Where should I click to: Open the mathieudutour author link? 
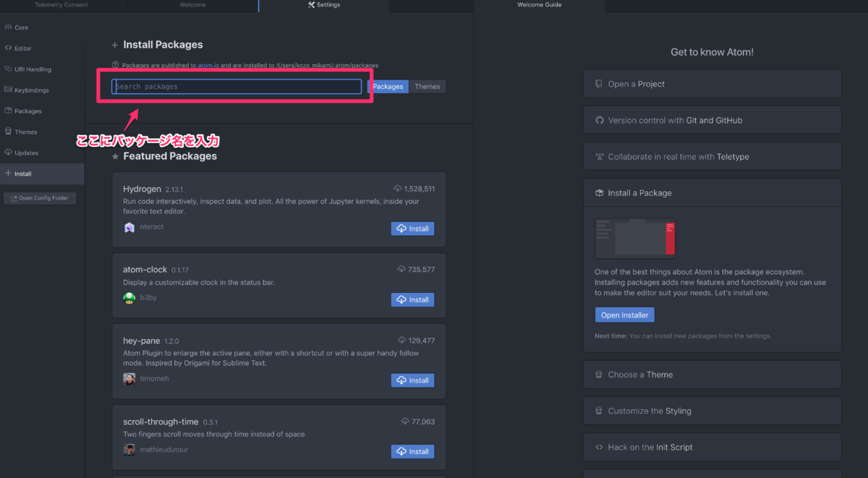(163, 450)
